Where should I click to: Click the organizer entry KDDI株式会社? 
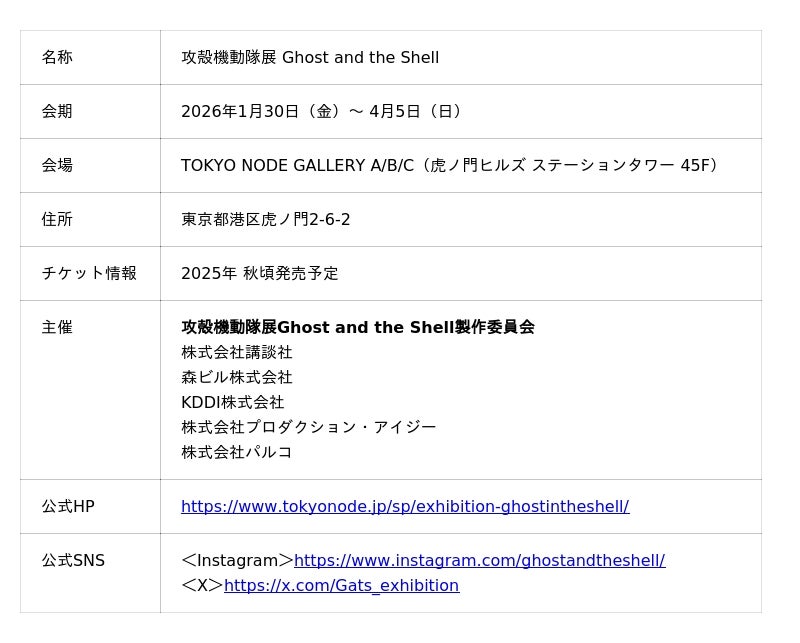click(232, 402)
